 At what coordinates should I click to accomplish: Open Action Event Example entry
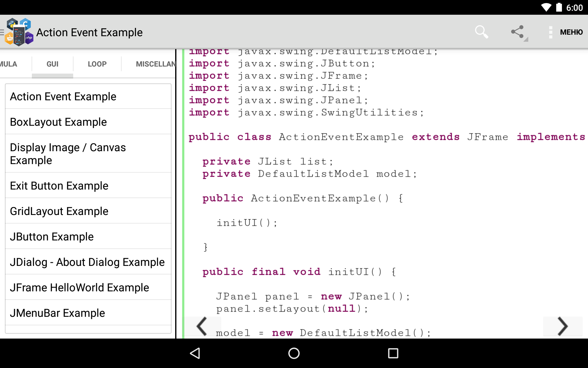pyautogui.click(x=87, y=96)
